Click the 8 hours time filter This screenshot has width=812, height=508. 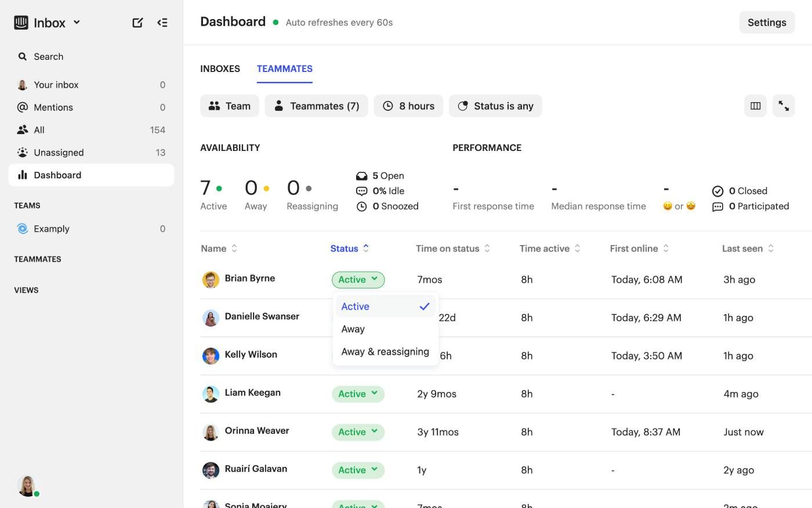click(x=408, y=106)
